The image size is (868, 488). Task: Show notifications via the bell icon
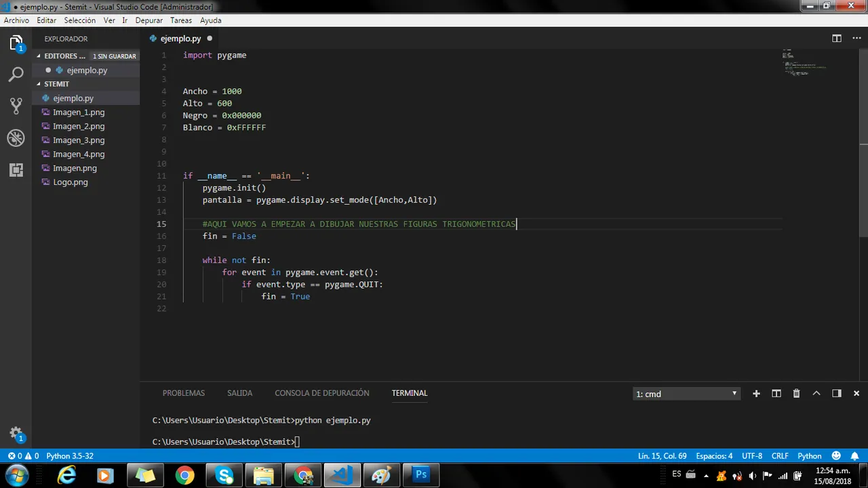[x=855, y=456]
